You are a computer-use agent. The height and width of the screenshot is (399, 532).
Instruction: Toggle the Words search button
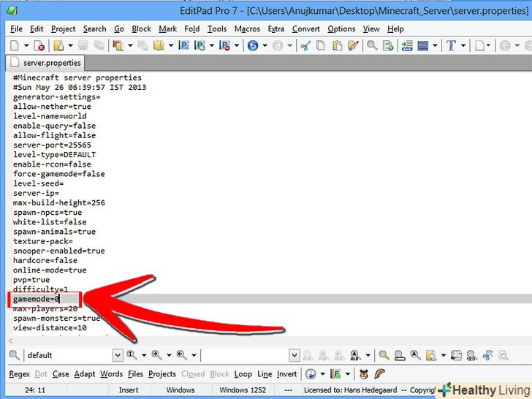click(x=111, y=374)
